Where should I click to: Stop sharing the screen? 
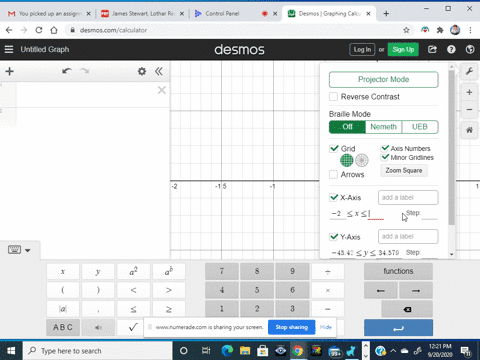292,327
